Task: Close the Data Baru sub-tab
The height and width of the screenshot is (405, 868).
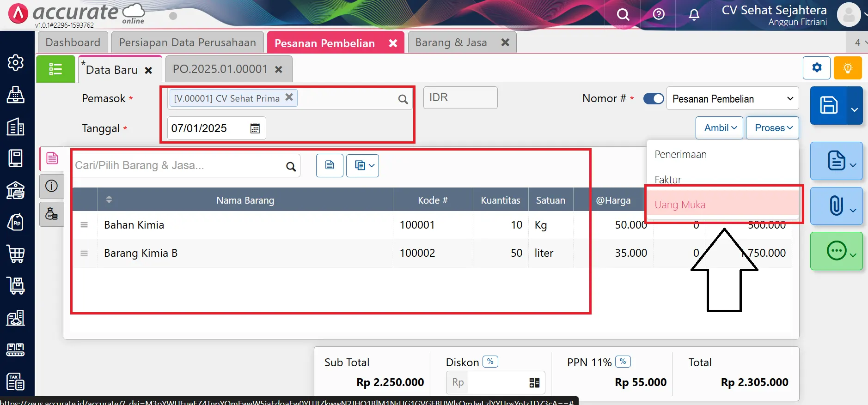Action: (148, 70)
